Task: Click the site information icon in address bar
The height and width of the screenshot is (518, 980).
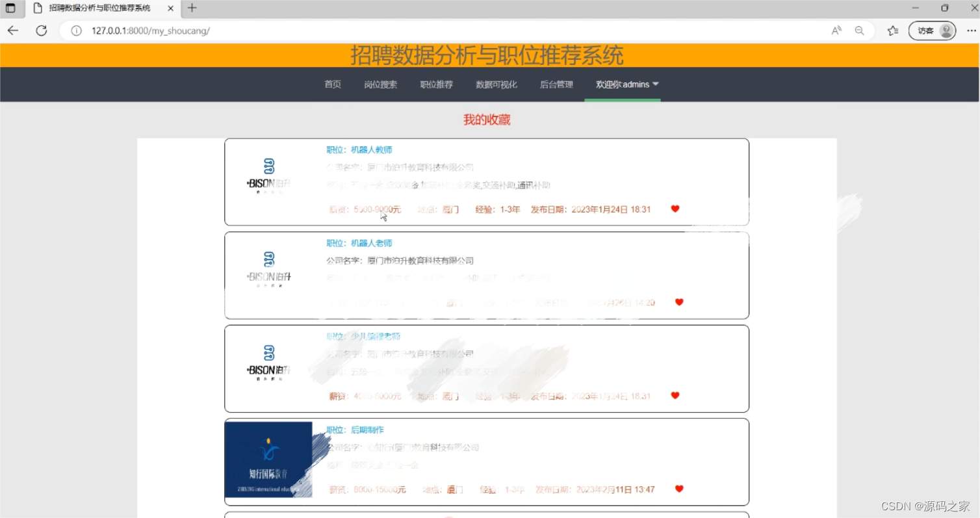Action: point(76,31)
